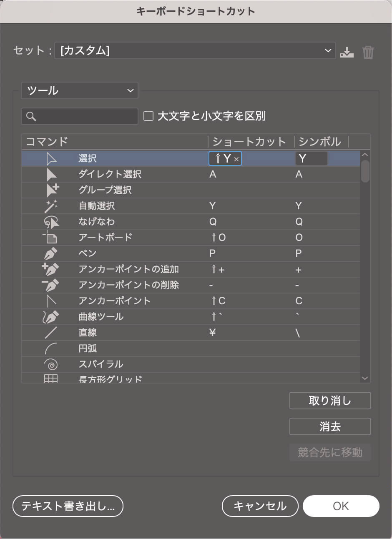Screen dimensions: 392x539
Task: Click the Delete Anchor Point tool icon
Action: tap(51, 285)
